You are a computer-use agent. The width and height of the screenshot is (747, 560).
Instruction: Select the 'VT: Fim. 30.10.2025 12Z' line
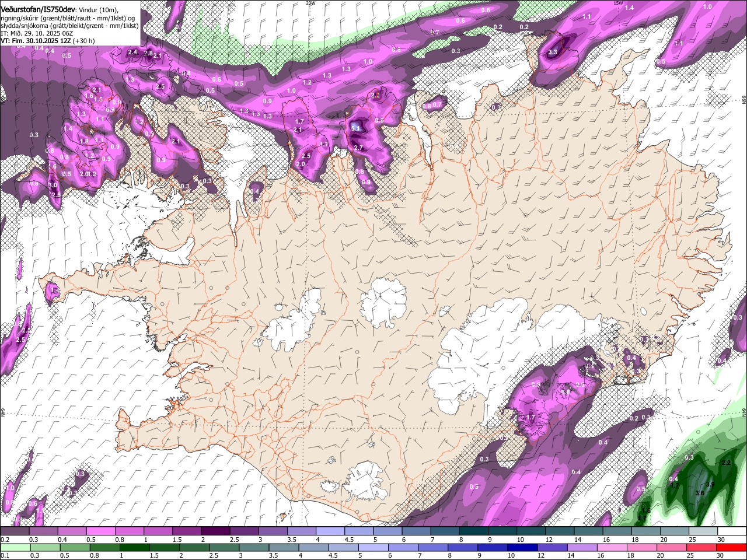47,41
